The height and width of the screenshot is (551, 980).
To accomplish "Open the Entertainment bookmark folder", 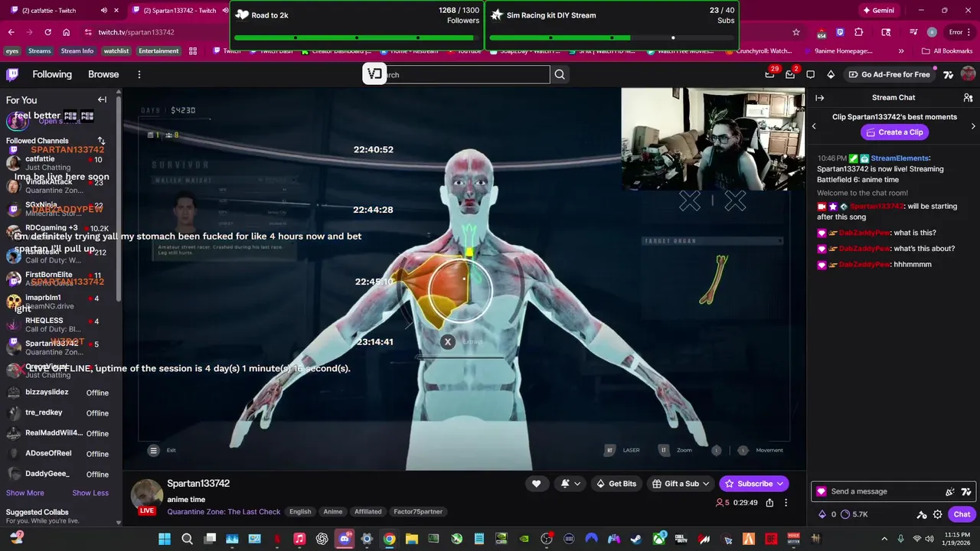I will 158,51.
